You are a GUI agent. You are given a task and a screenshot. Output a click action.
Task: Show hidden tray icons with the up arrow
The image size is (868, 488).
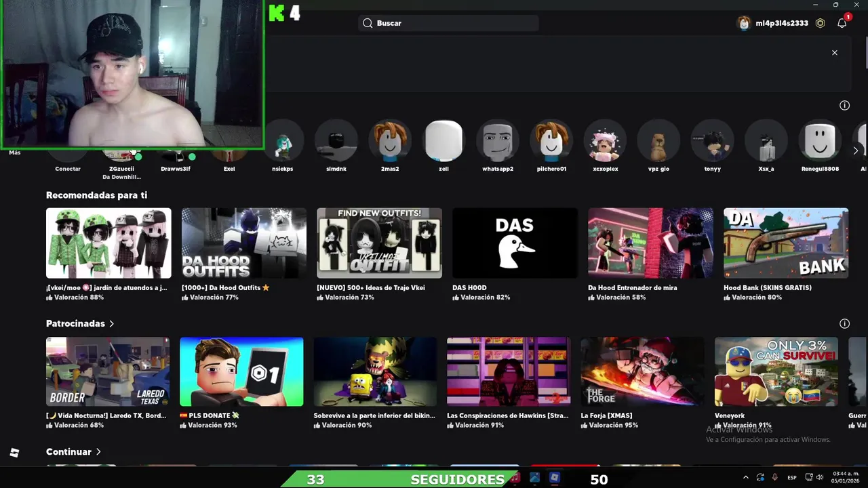pos(746,478)
